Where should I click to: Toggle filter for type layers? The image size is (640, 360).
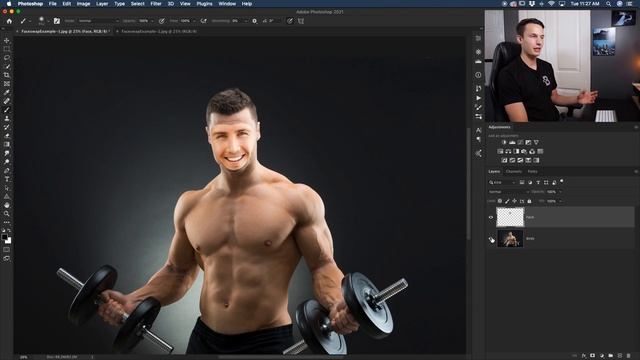pos(538,182)
